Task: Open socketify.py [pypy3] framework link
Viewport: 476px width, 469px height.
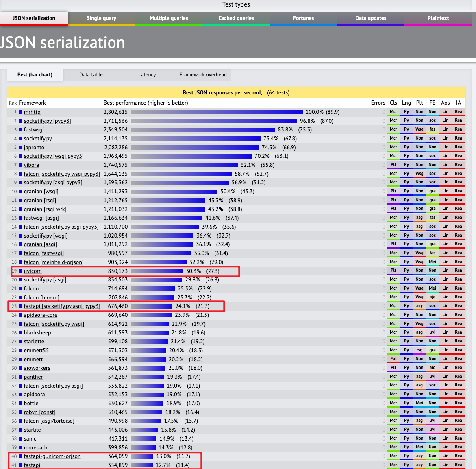Action: point(48,121)
